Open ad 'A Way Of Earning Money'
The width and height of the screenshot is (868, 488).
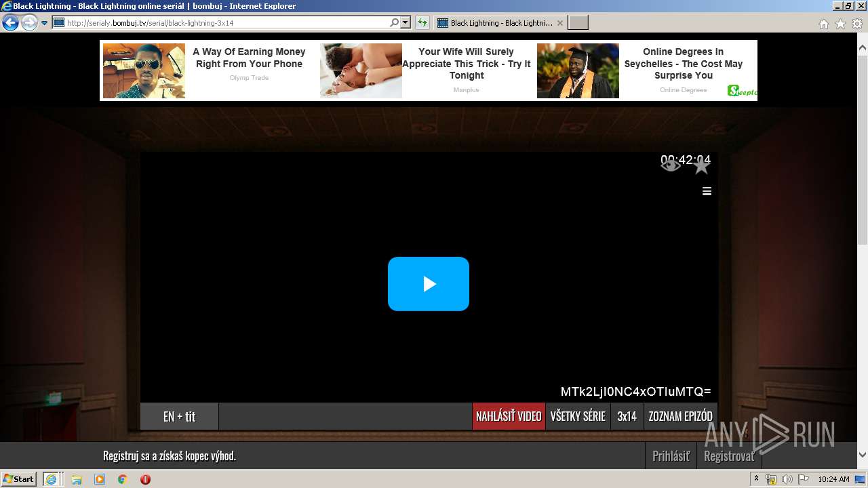[x=250, y=58]
